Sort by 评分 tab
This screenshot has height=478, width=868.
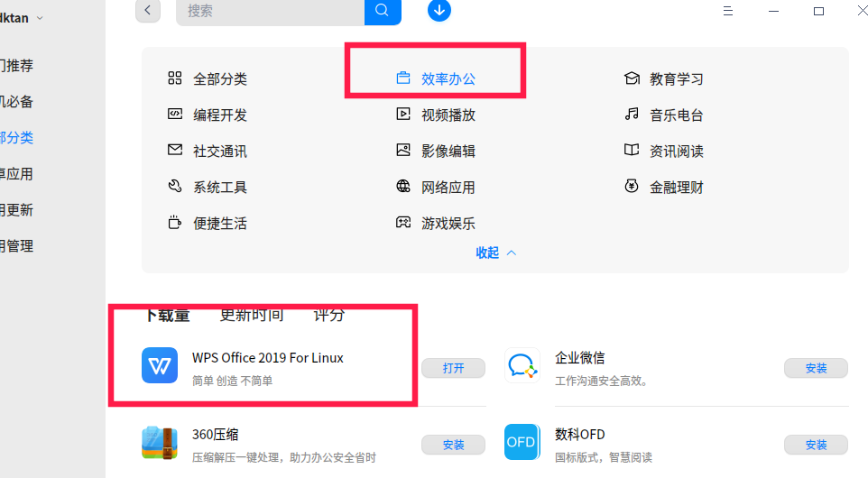[x=328, y=316]
